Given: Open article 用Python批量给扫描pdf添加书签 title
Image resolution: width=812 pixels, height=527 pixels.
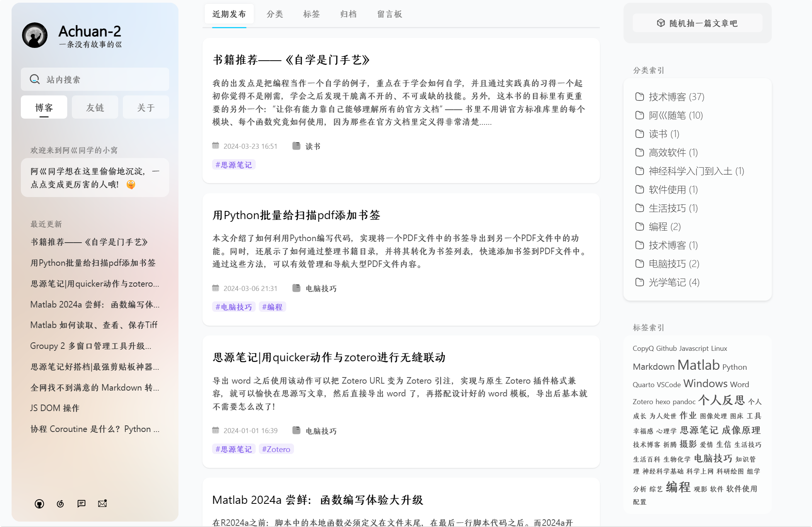Looking at the screenshot, I should coord(296,215).
